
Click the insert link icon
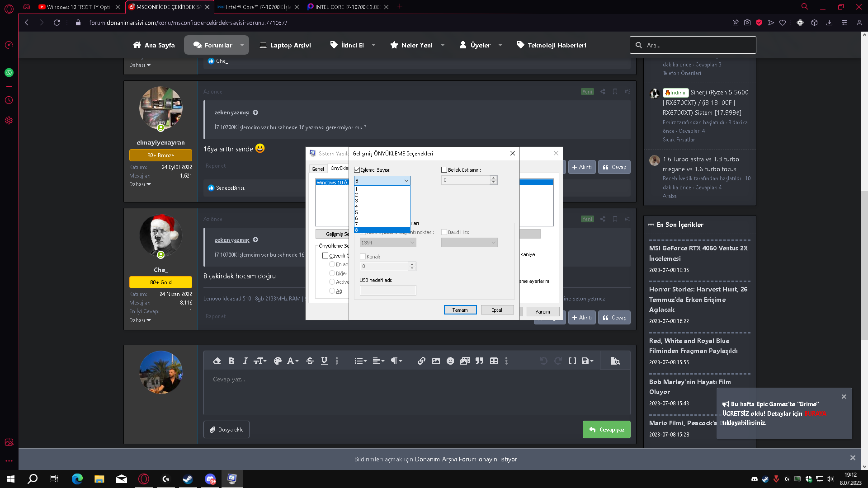tap(421, 361)
